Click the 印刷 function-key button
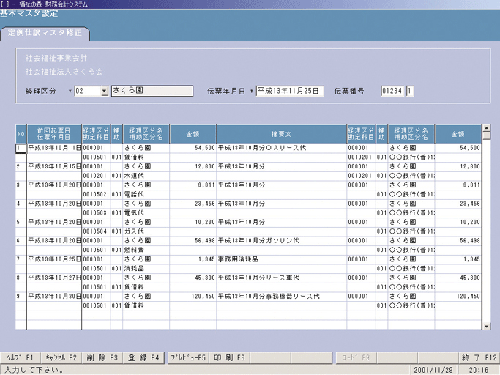500x375 pixels. (229, 358)
